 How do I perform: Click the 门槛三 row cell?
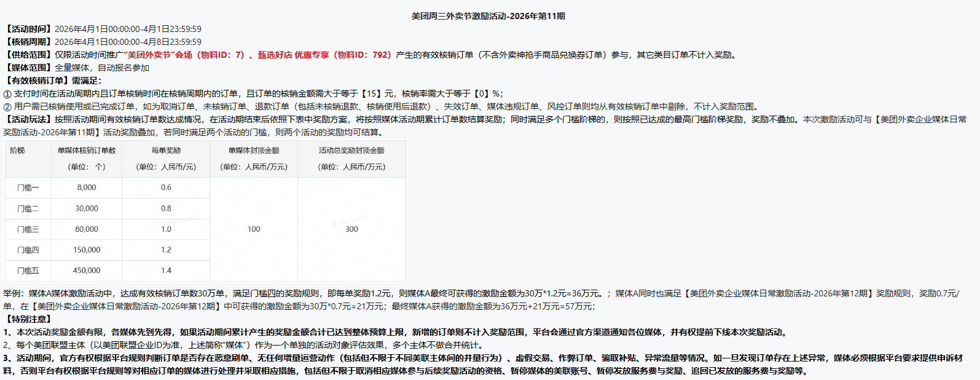[x=28, y=229]
